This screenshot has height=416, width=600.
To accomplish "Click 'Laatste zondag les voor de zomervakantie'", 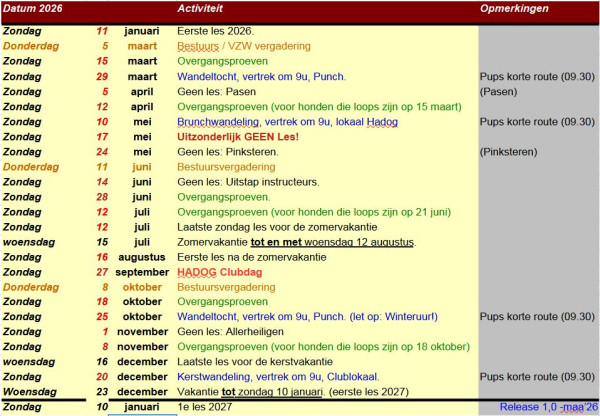I will click(277, 227).
